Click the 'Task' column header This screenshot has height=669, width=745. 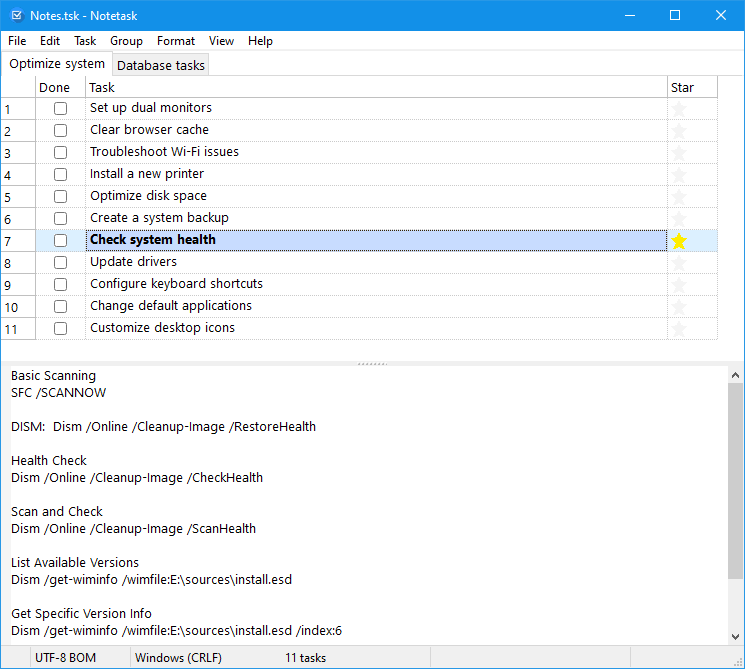[376, 87]
